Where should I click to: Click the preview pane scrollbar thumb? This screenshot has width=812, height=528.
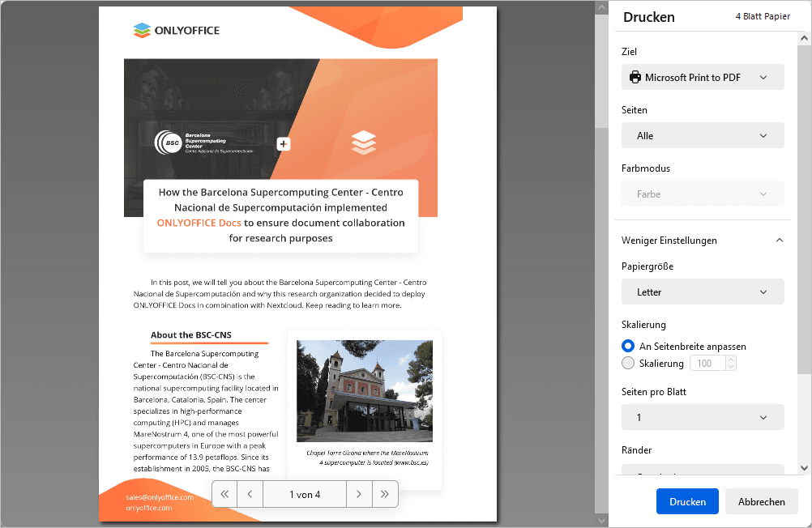click(601, 70)
